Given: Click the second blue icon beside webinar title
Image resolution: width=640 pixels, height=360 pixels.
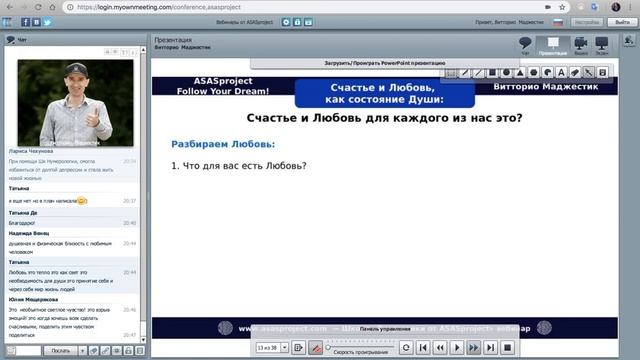Looking at the screenshot, I should (297, 22).
